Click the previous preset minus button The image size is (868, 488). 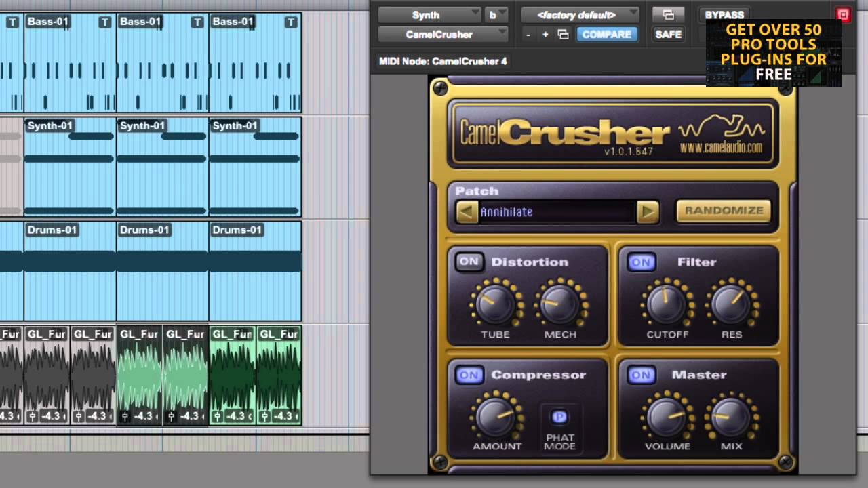coord(528,34)
